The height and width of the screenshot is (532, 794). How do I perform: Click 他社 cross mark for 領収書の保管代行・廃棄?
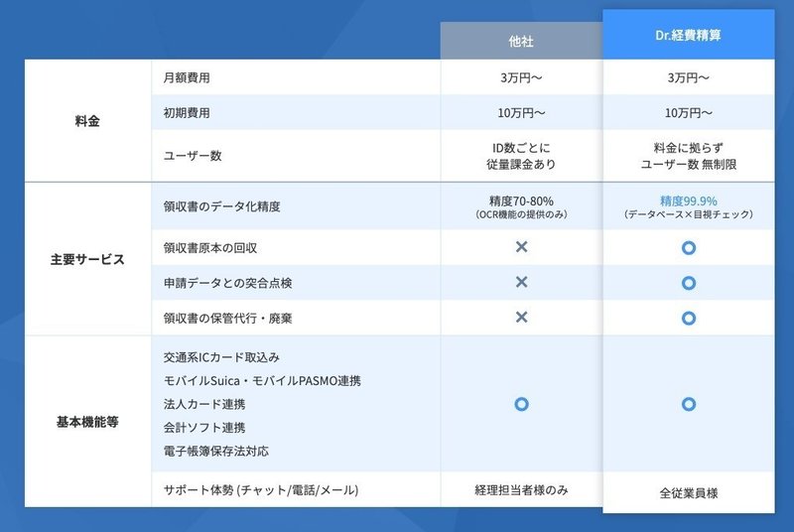[521, 317]
